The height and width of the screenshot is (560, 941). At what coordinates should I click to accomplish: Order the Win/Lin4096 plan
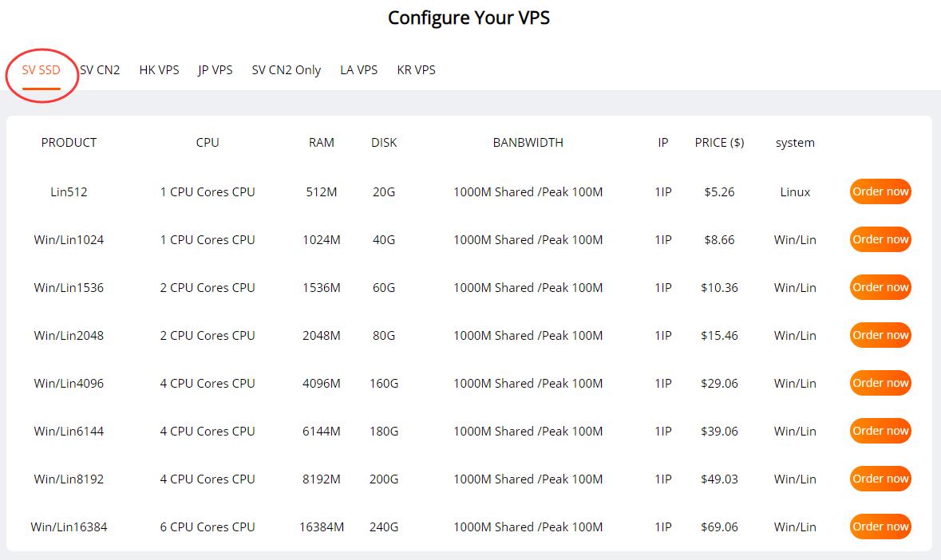tap(880, 383)
